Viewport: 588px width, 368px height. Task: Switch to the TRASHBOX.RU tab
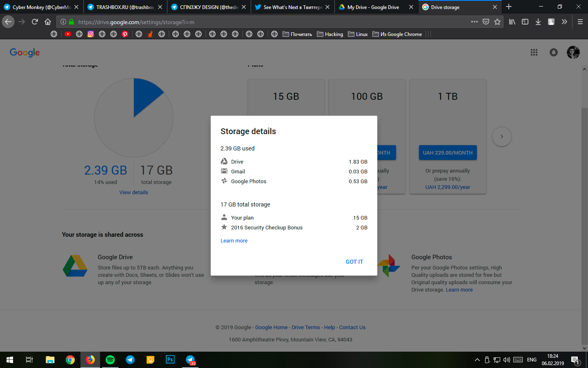[x=125, y=7]
